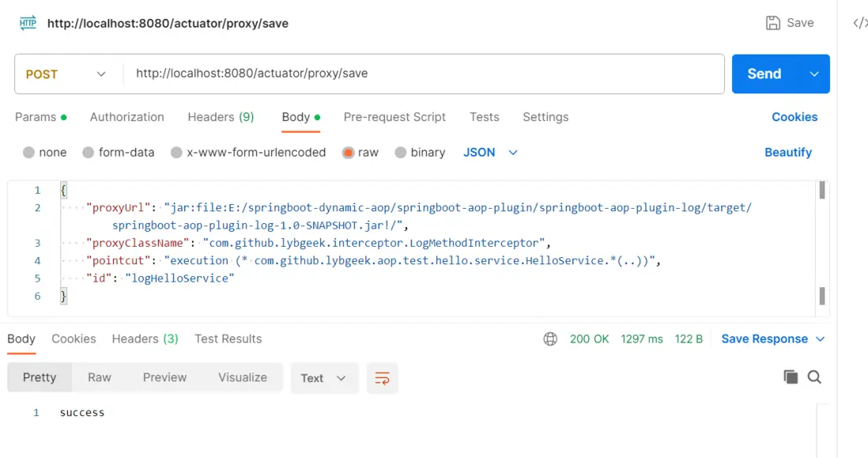Select the none body type
This screenshot has height=458, width=868.
coord(29,153)
